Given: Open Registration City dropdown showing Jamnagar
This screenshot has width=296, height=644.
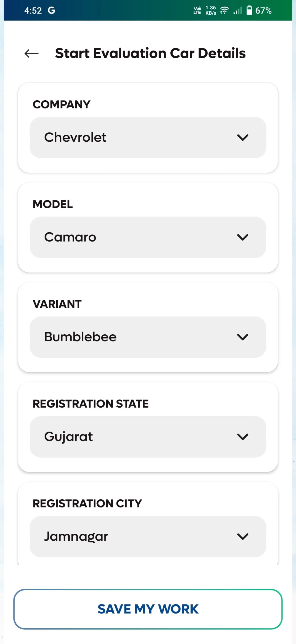Looking at the screenshot, I should coord(148,536).
